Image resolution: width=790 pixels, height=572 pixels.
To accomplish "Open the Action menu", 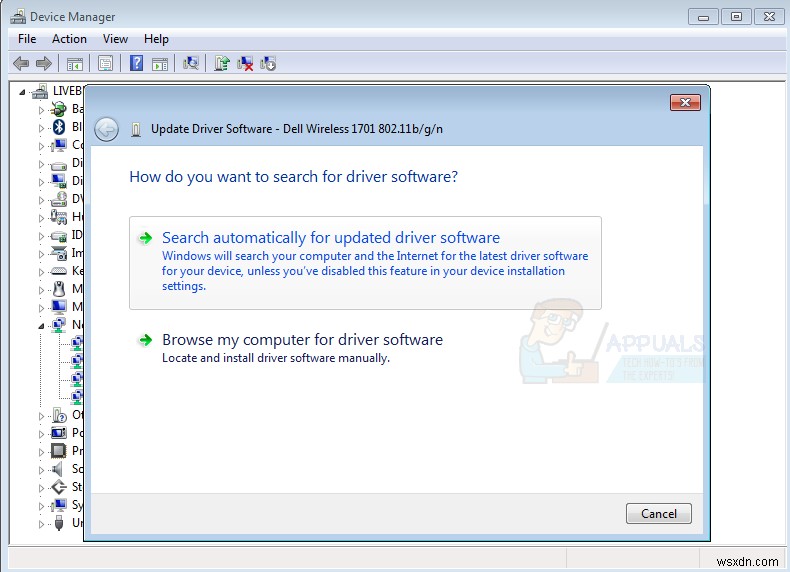I will click(69, 39).
